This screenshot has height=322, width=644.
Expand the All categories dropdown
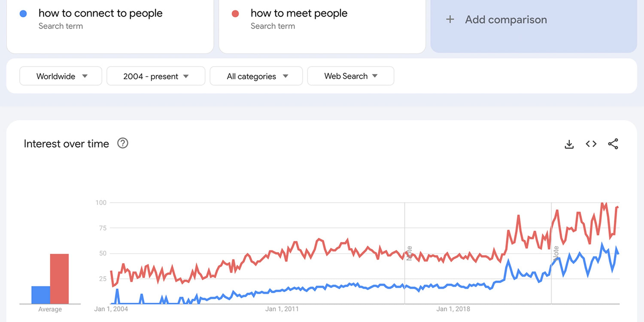click(x=256, y=76)
